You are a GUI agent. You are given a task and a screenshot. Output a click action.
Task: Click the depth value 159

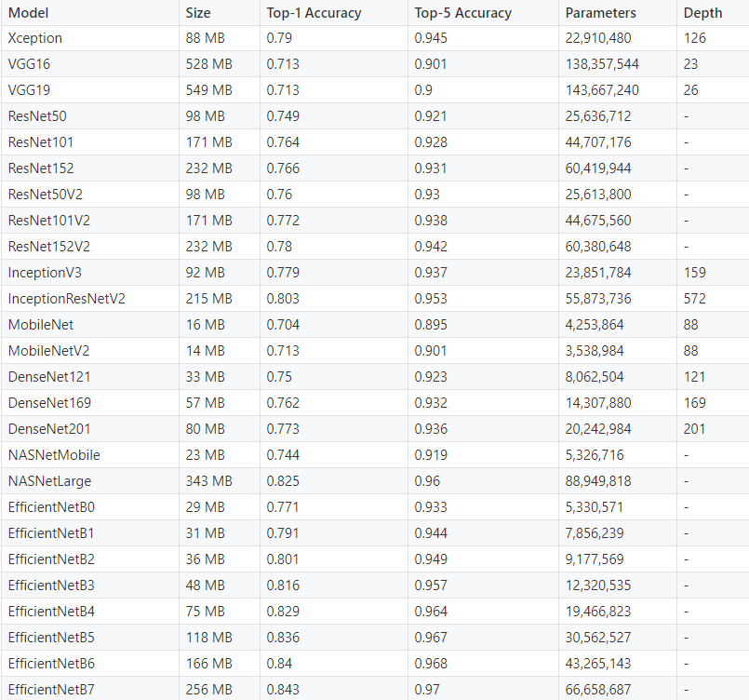[x=694, y=273]
